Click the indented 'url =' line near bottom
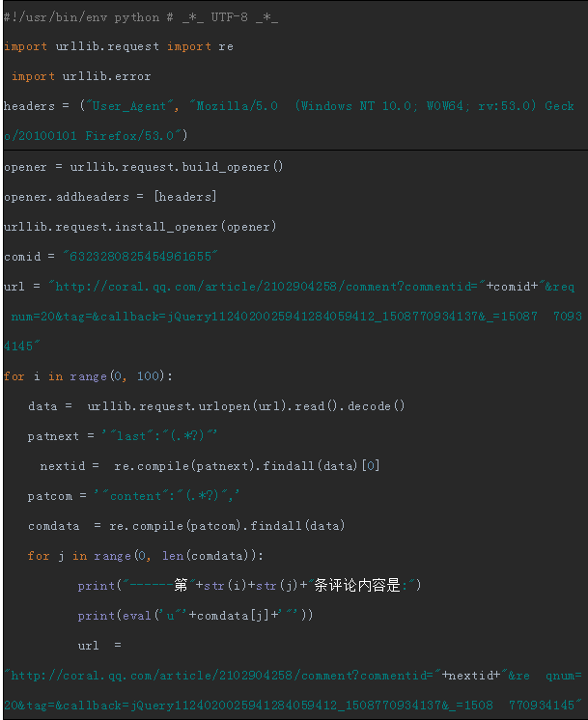This screenshot has height=720, width=588. 99,645
